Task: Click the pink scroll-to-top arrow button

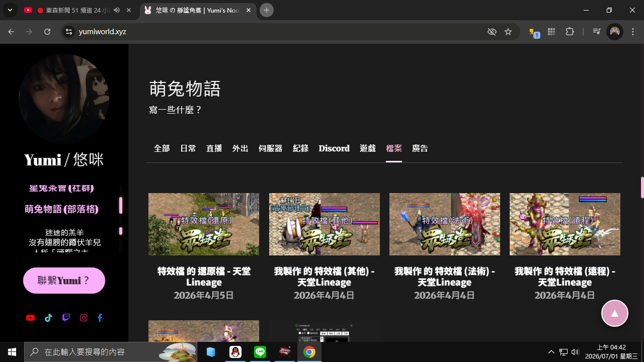Action: point(615,313)
